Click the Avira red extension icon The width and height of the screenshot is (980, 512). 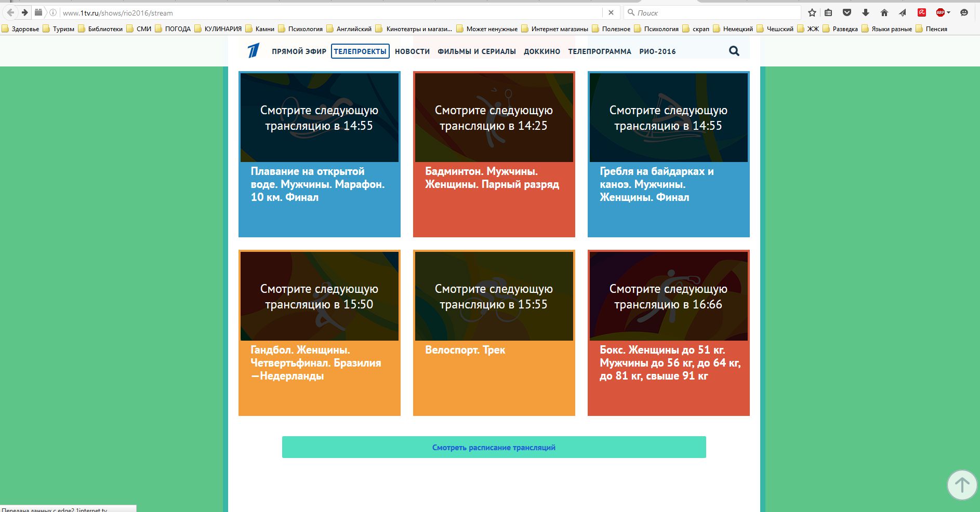pos(922,13)
